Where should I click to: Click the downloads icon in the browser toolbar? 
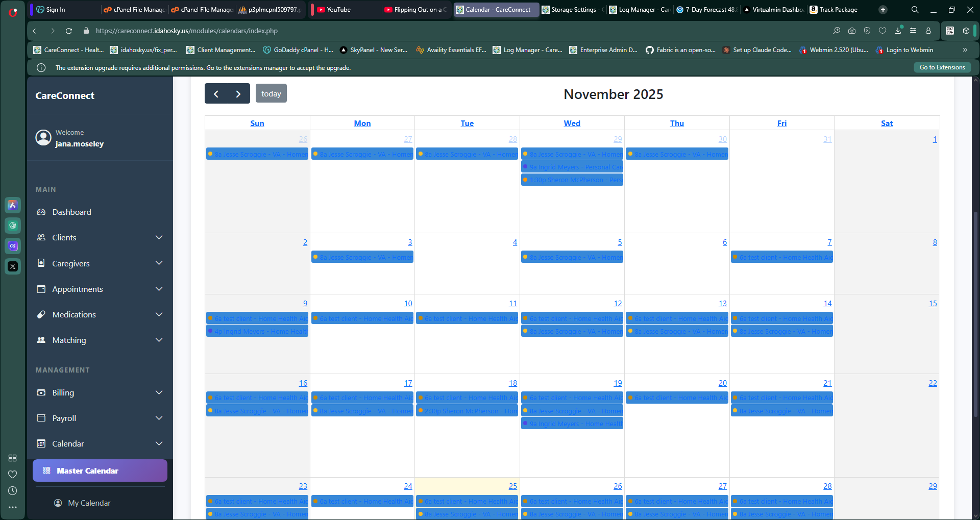pos(897,31)
